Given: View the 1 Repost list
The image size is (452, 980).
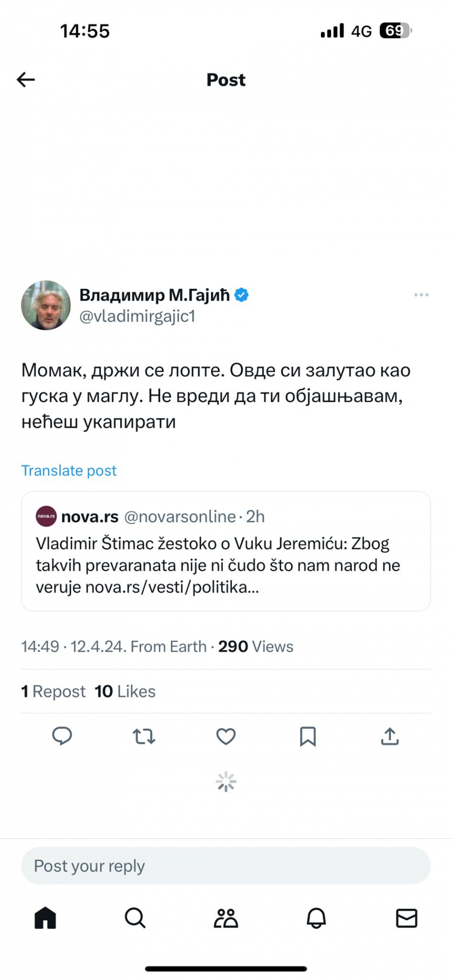Looking at the screenshot, I should tap(53, 692).
